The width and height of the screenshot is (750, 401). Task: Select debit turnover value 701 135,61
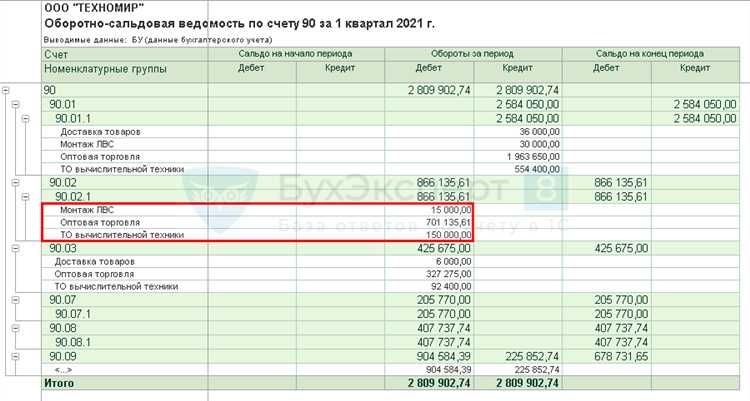449,223
